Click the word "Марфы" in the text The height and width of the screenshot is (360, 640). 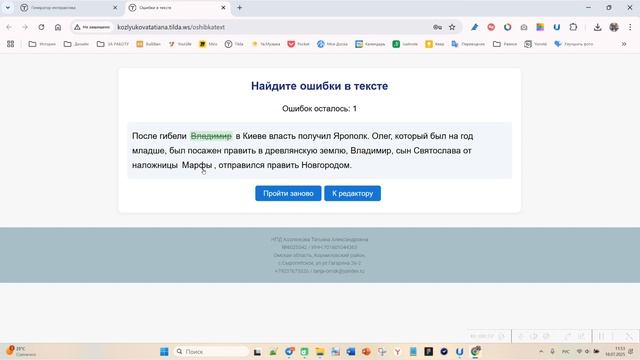coord(197,165)
